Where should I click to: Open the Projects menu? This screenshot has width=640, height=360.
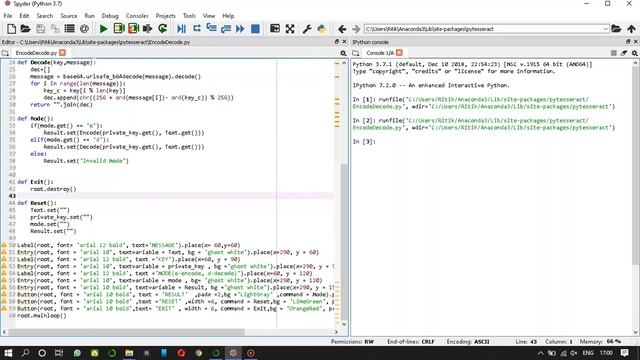tap(165, 16)
